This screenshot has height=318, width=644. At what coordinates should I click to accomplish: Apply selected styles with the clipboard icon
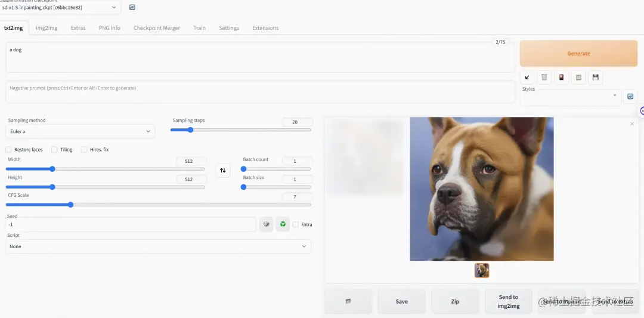[x=578, y=77]
